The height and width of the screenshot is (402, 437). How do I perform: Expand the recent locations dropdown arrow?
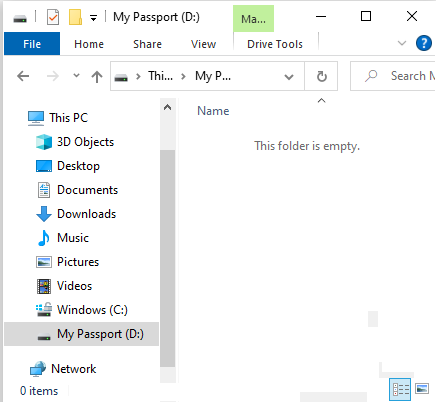click(x=76, y=76)
